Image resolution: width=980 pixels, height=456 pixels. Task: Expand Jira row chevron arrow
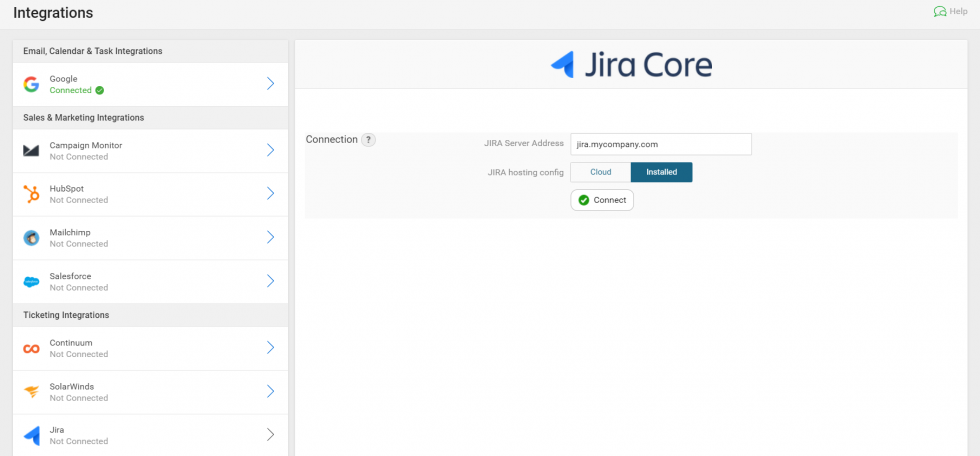click(x=271, y=435)
